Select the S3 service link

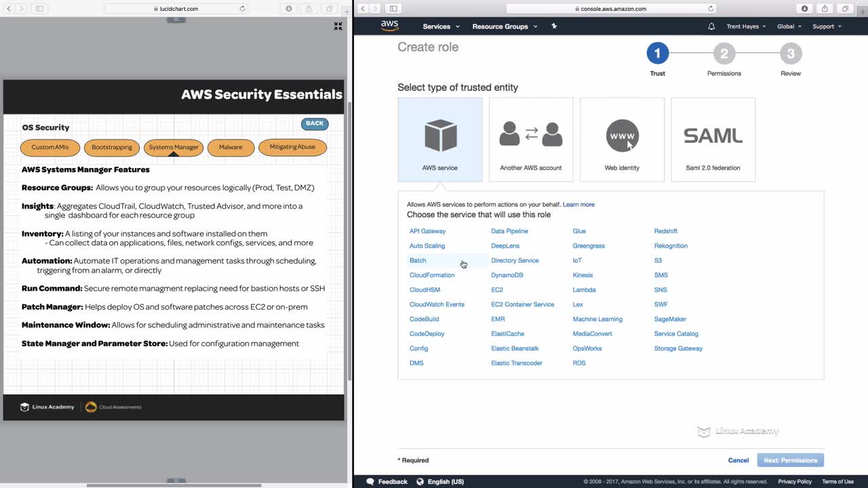coord(658,260)
